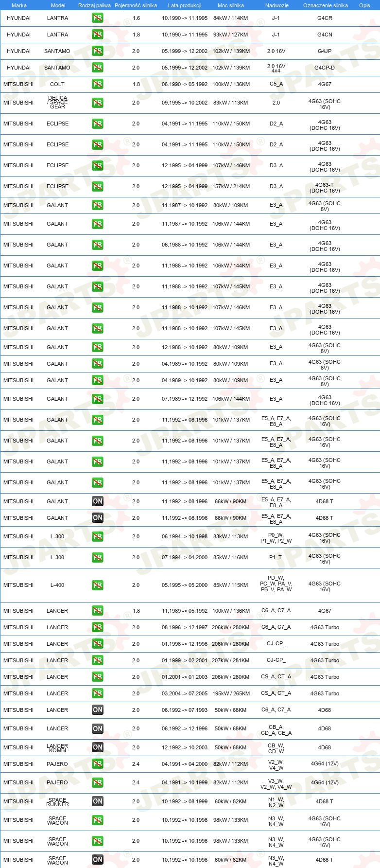Click petrol icon in LANTRA 1.8 row
380x868 pixels.
98,35
